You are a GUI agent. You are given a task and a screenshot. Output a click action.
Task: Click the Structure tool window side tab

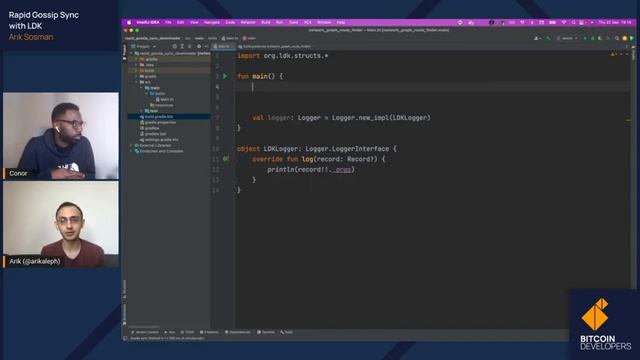click(x=124, y=289)
